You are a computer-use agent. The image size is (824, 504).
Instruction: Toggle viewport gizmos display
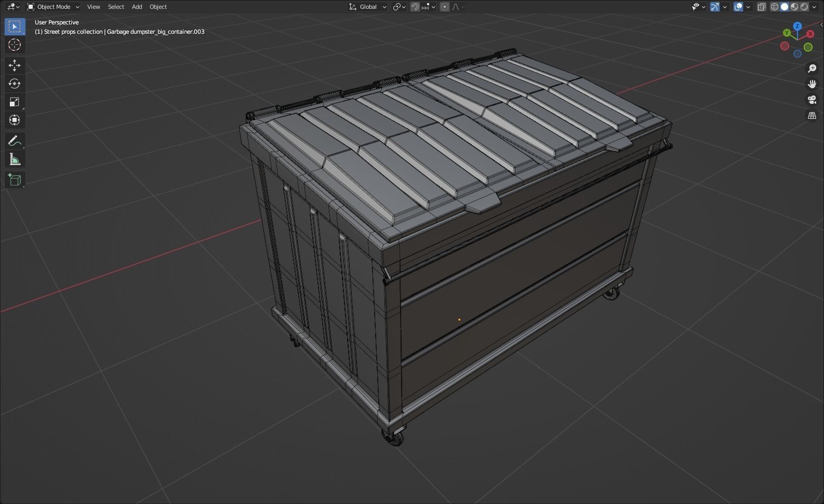(715, 7)
